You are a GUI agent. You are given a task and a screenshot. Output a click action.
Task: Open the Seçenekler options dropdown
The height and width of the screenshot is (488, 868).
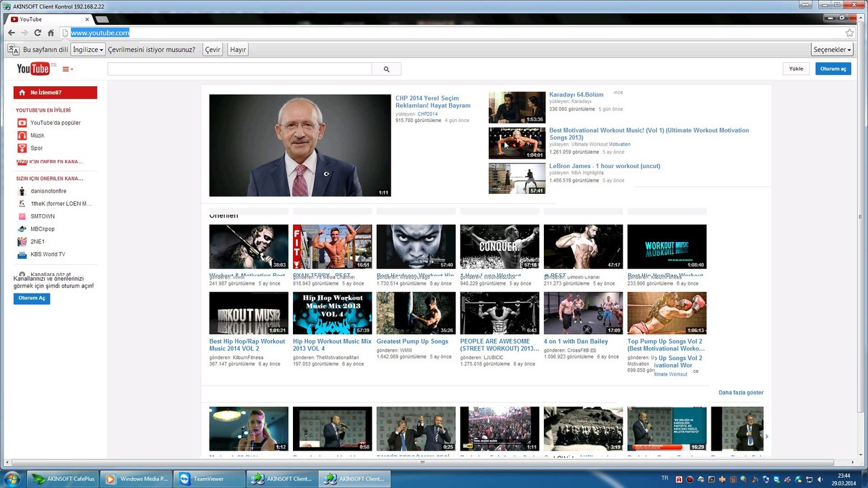point(831,49)
